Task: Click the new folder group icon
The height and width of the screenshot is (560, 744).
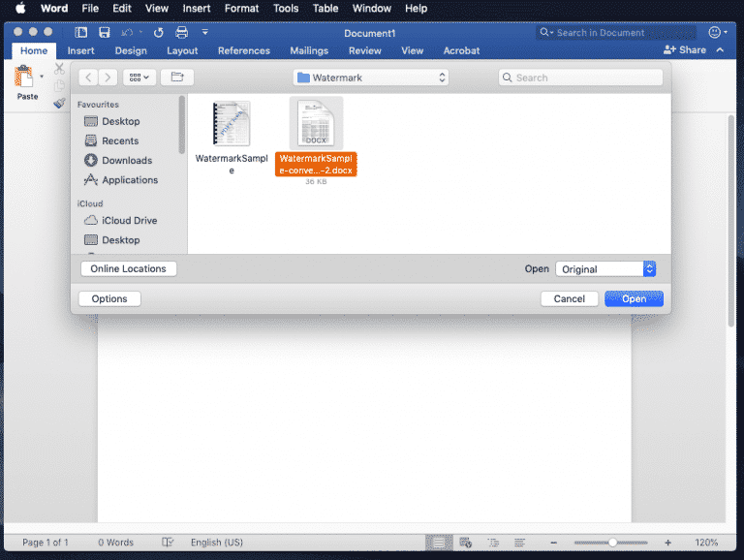Action: click(x=177, y=78)
